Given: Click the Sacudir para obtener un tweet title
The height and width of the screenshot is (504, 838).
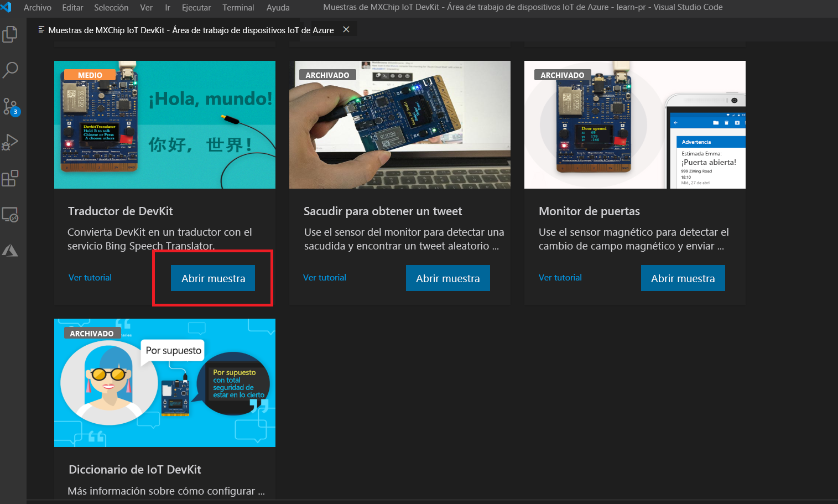Looking at the screenshot, I should (x=383, y=211).
